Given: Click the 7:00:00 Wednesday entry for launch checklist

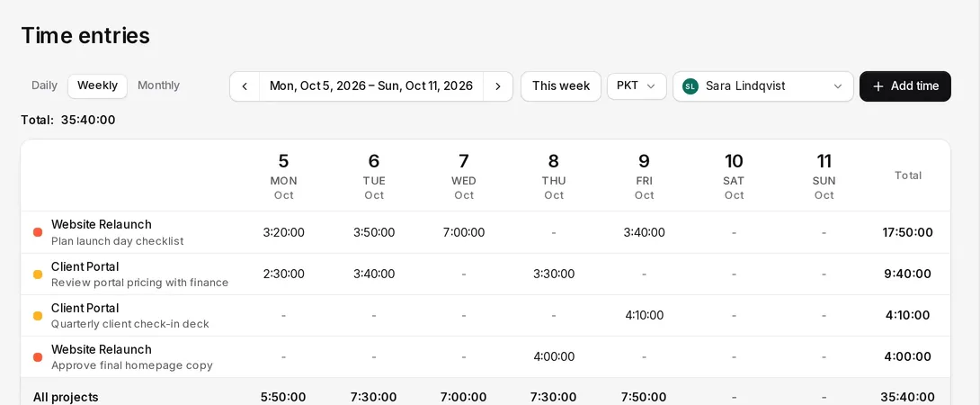Looking at the screenshot, I should pyautogui.click(x=464, y=232).
